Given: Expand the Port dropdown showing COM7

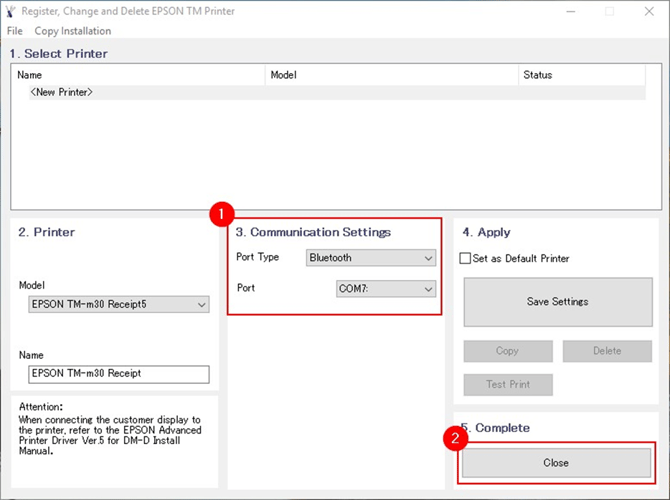Looking at the screenshot, I should [x=386, y=289].
